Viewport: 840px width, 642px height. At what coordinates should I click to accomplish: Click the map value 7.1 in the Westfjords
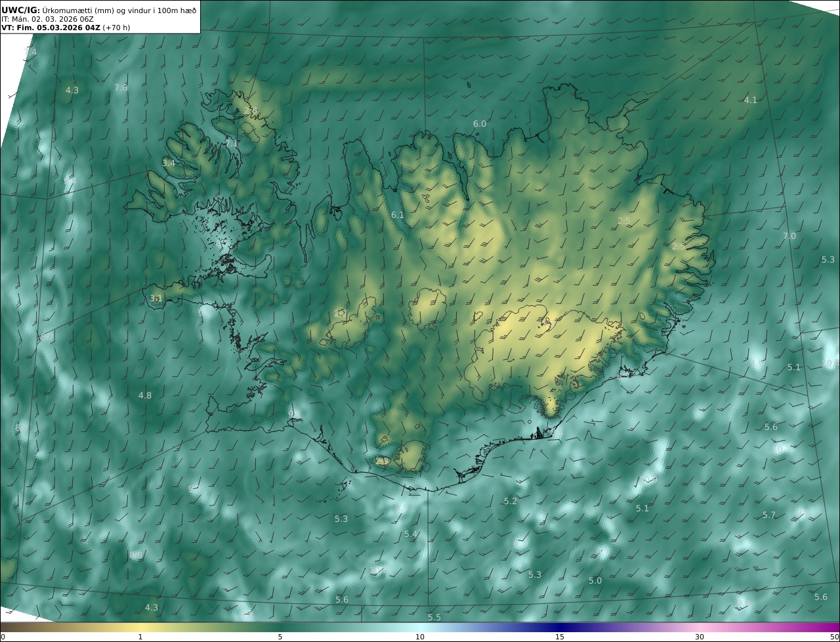(x=231, y=143)
